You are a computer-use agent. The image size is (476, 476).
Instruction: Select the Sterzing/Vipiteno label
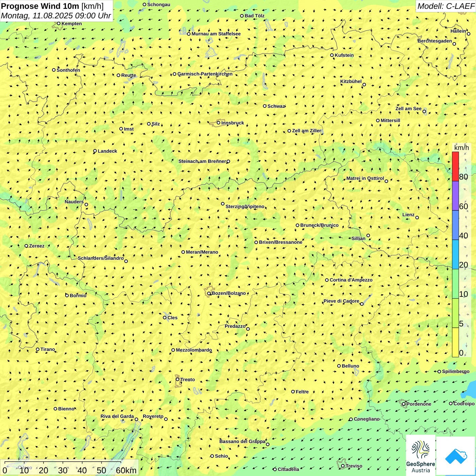click(245, 206)
